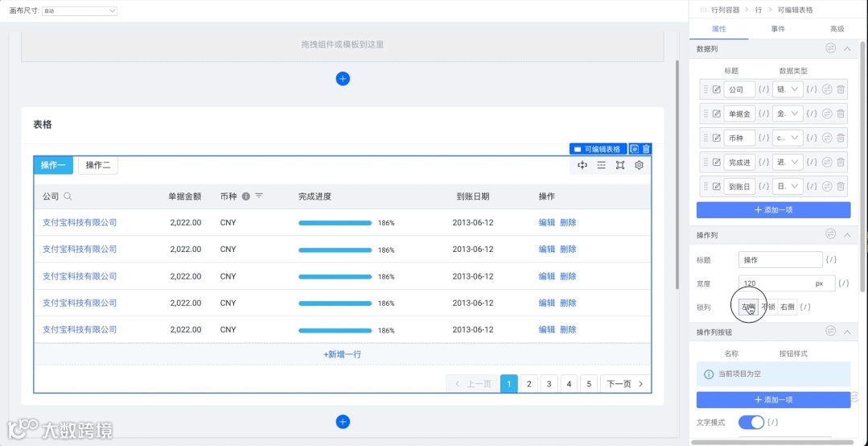This screenshot has width=868, height=446.
Task: Select the 操作一 tab button
Action: (x=53, y=165)
